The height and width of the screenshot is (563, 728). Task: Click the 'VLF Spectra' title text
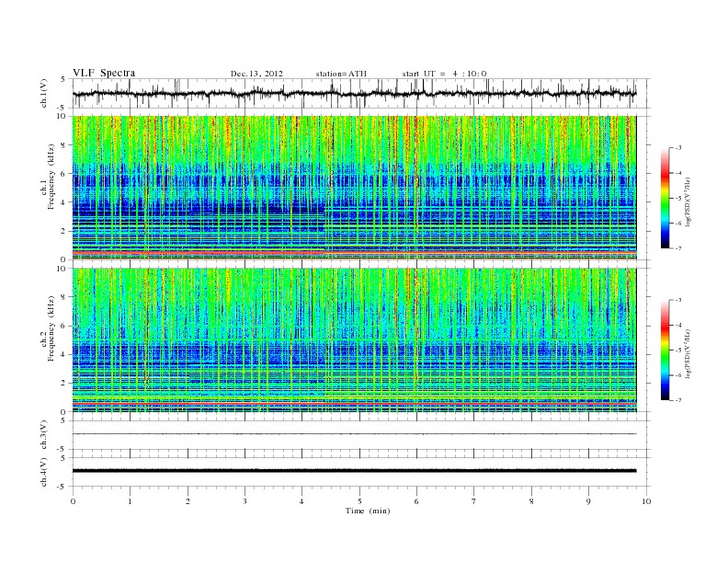[104, 73]
